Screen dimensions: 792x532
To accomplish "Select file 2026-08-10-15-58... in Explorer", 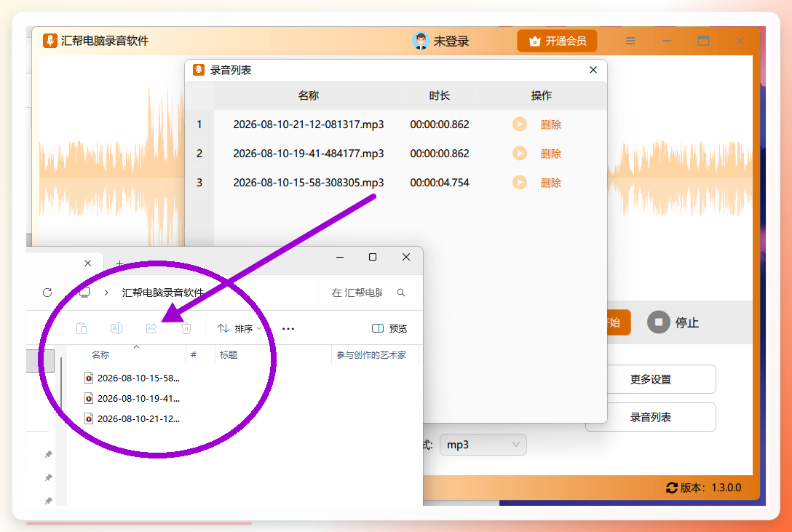I will click(x=132, y=378).
